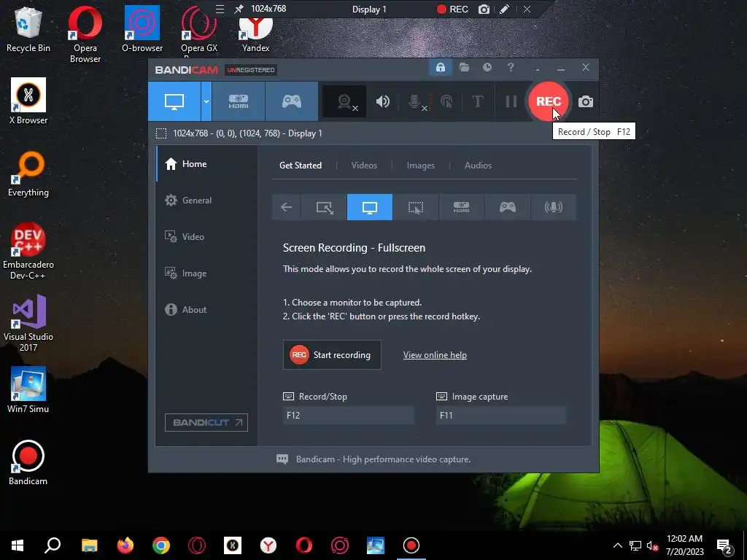Select Bandicam desktop shortcut
747x560 pixels.
[28, 462]
